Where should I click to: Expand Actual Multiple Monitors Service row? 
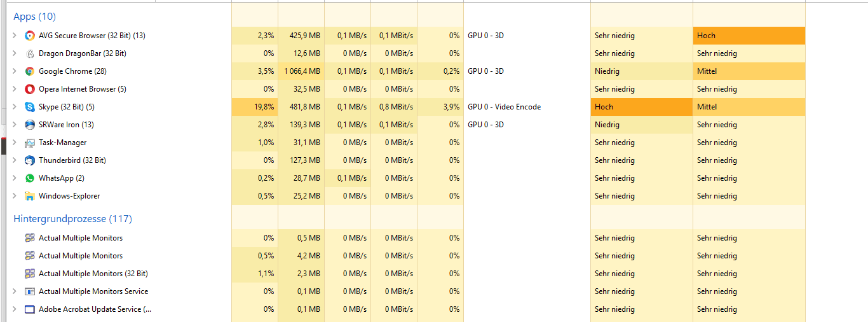[15, 291]
